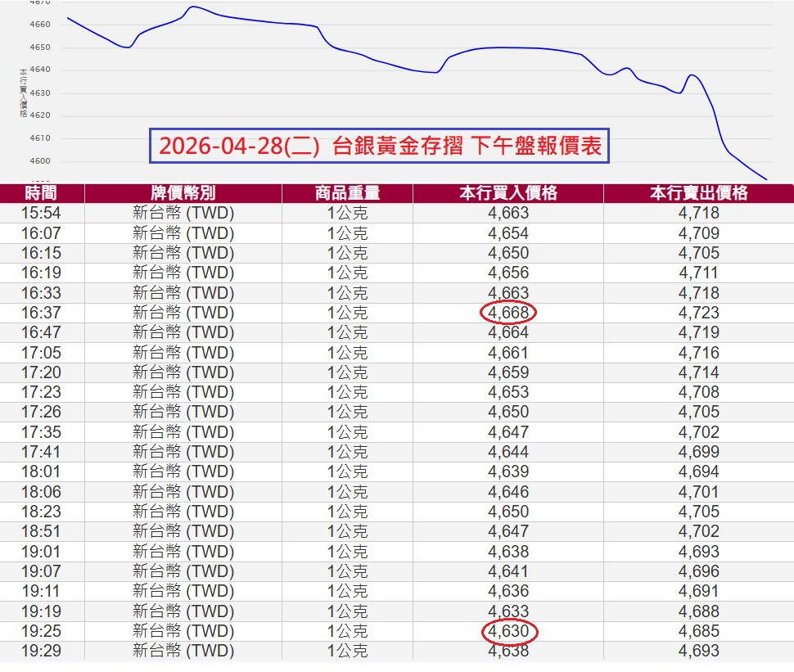
Task: Click the 4,685 sell price cell
Action: pyautogui.click(x=698, y=631)
